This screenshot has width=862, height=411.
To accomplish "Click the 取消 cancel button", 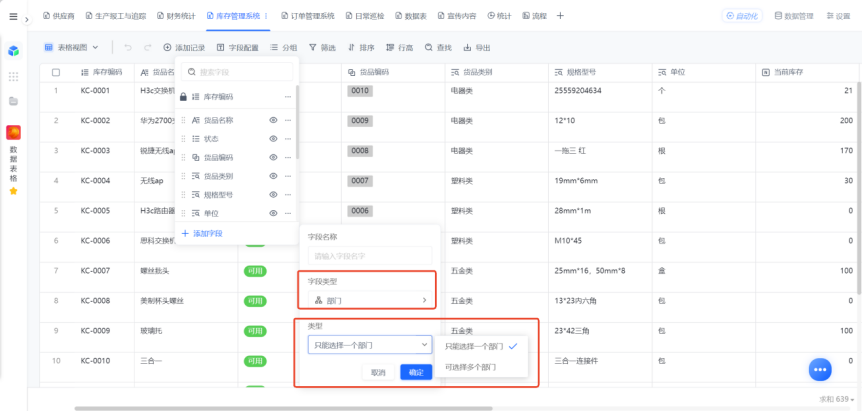I will pos(378,373).
